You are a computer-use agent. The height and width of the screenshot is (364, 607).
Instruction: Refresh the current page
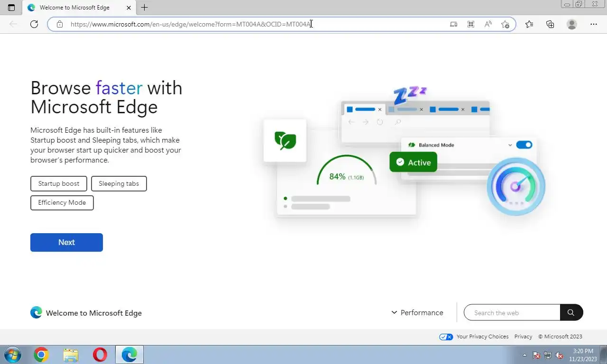[x=34, y=24]
